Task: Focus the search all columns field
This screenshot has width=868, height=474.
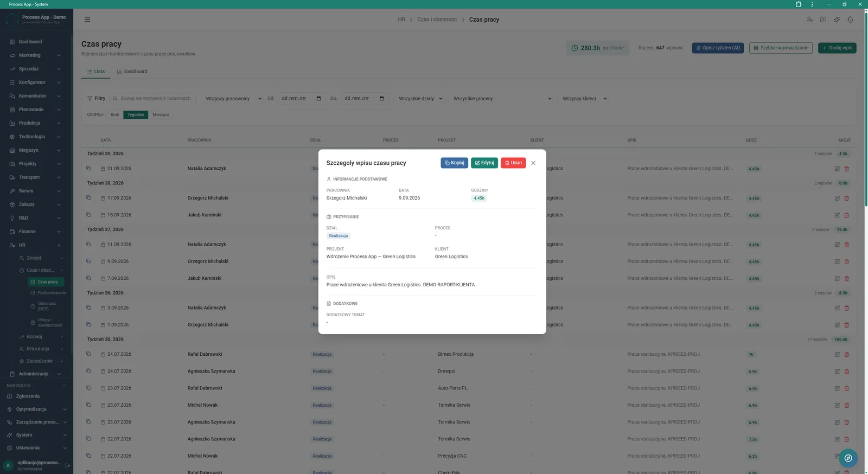Action: [x=152, y=99]
